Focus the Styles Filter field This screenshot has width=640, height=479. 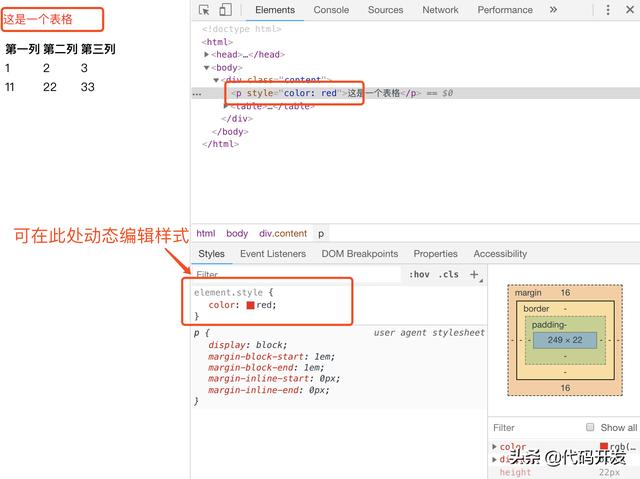tap(298, 275)
